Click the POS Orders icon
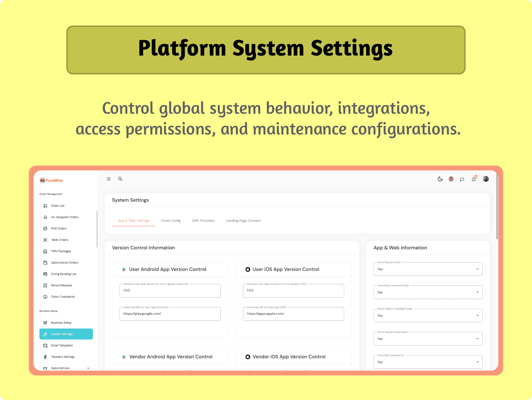The width and height of the screenshot is (532, 400). [x=45, y=228]
